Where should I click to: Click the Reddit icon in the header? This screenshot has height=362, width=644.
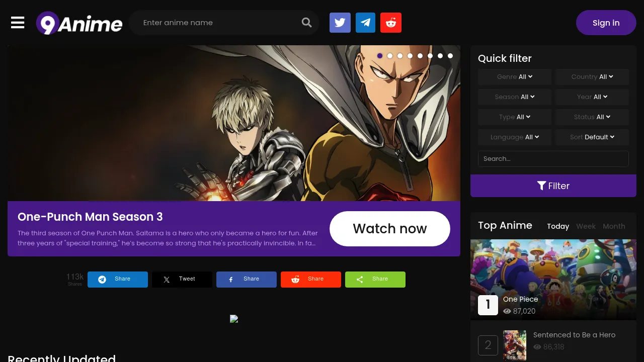391,23
